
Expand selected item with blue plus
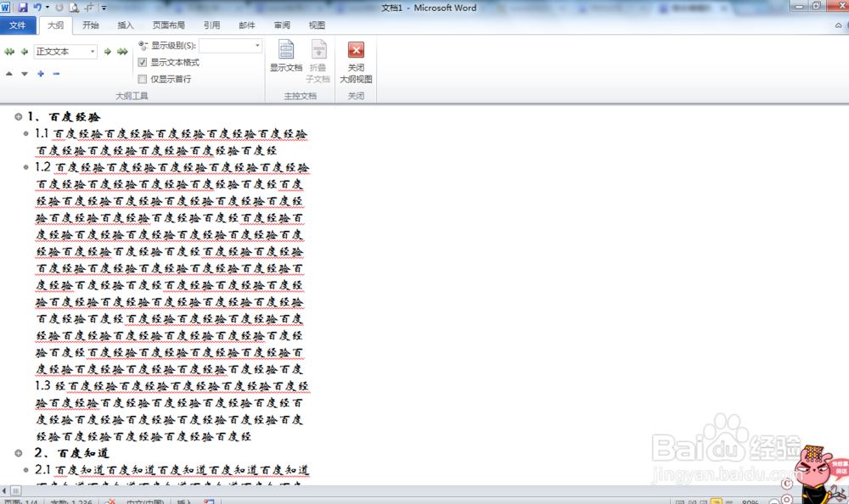click(x=41, y=74)
